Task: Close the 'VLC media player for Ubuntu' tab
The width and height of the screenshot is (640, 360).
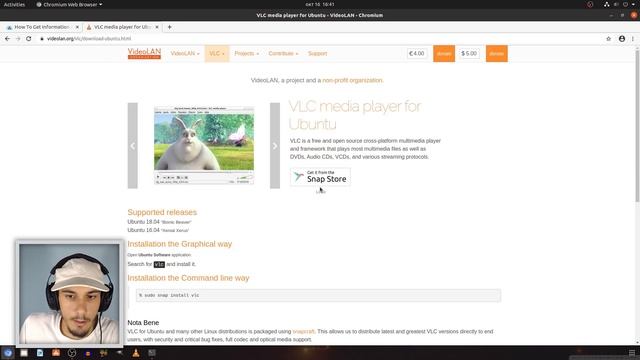Action: tap(157, 27)
